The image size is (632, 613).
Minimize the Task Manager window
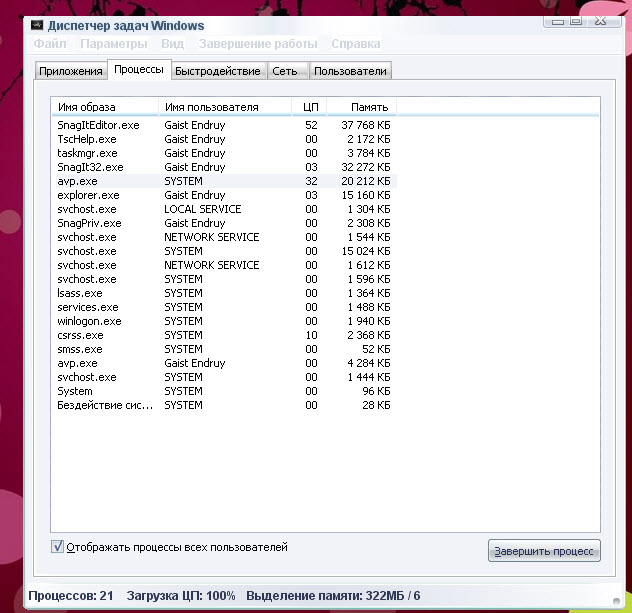coord(558,21)
